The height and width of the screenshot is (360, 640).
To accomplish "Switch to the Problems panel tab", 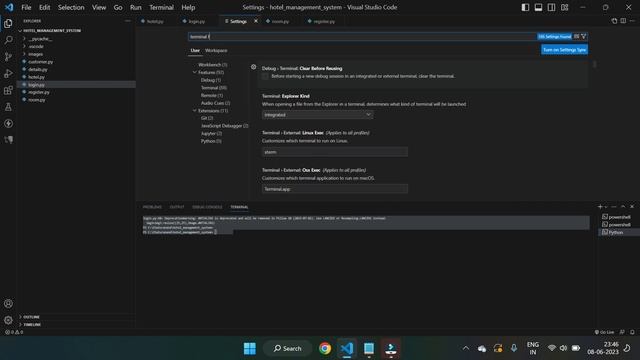I will pyautogui.click(x=152, y=207).
